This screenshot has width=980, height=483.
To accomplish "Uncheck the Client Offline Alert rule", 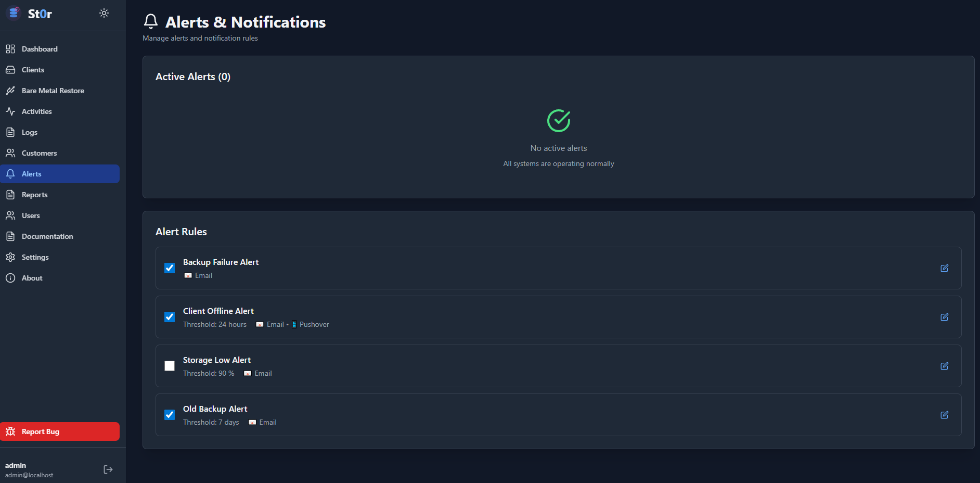I will tap(170, 317).
